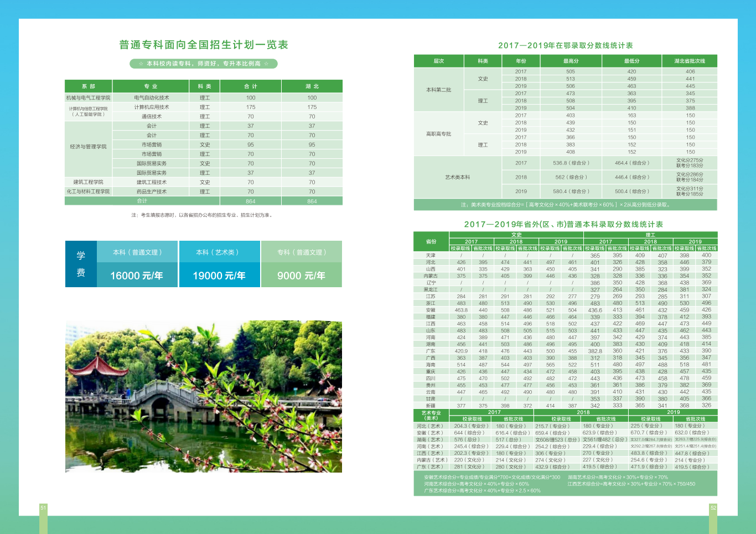Select the 580.4（综合分）cell
Image resolution: width=756 pixels, height=534 pixels.
(x=571, y=191)
